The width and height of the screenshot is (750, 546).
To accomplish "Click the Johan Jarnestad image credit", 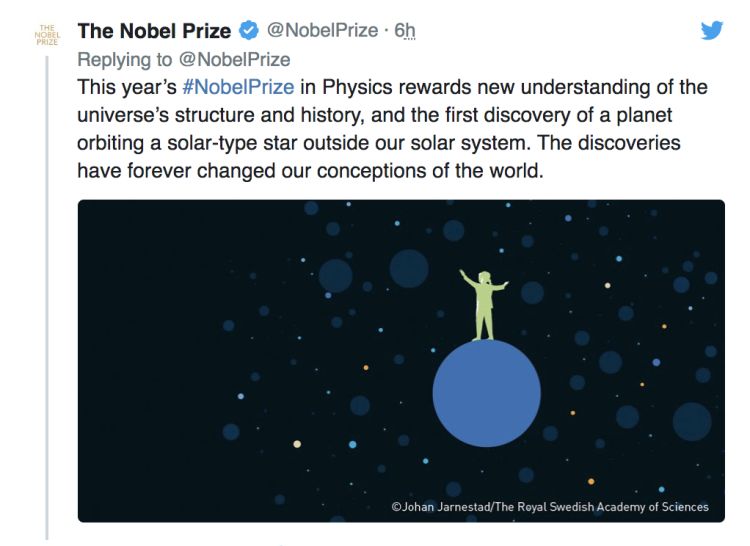I will [550, 507].
